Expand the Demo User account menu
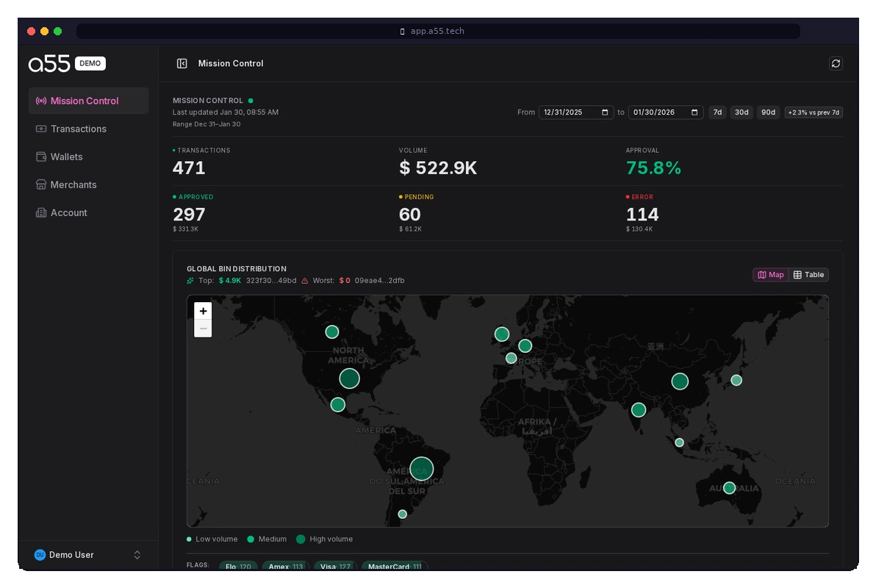 click(137, 555)
